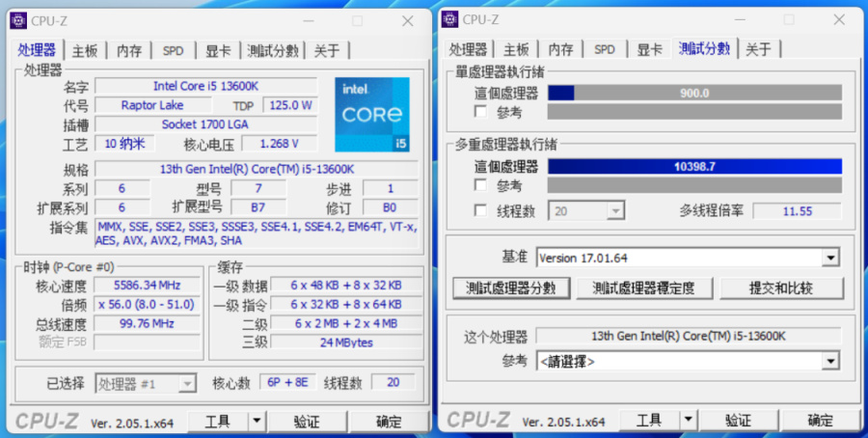Open the 主板 tab in right window
Viewport: 868px width, 438px height.
coord(516,50)
